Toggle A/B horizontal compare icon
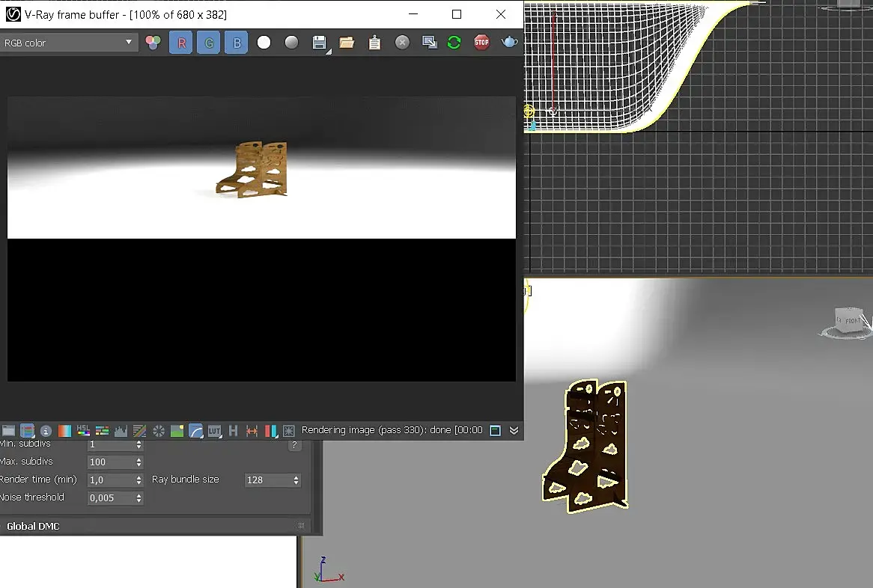 point(252,431)
